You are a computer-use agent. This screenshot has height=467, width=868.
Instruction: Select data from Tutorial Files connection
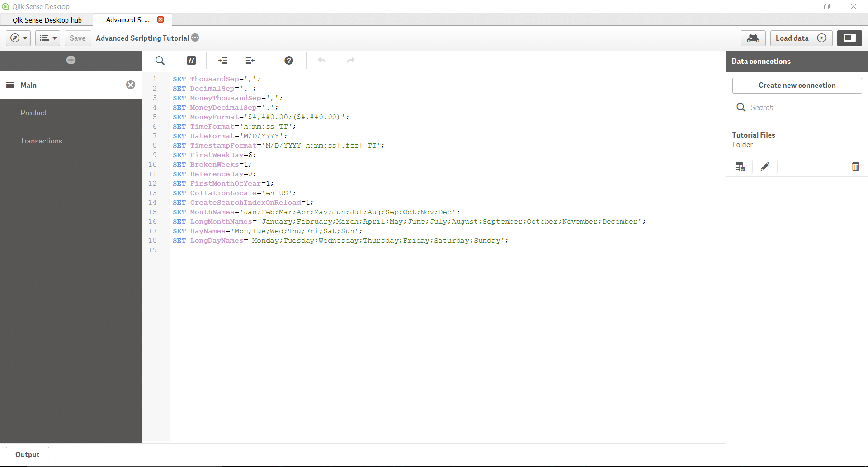[x=740, y=167]
